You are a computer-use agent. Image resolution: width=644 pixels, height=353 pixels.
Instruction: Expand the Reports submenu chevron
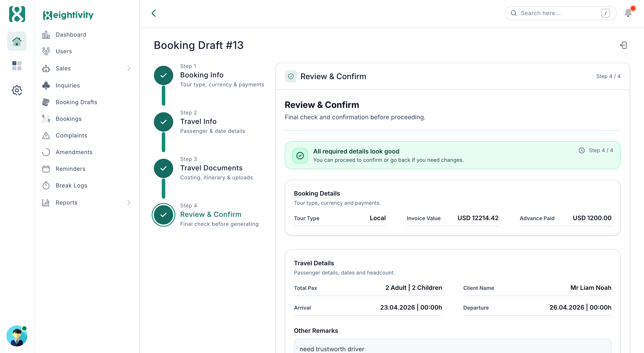pyautogui.click(x=129, y=203)
